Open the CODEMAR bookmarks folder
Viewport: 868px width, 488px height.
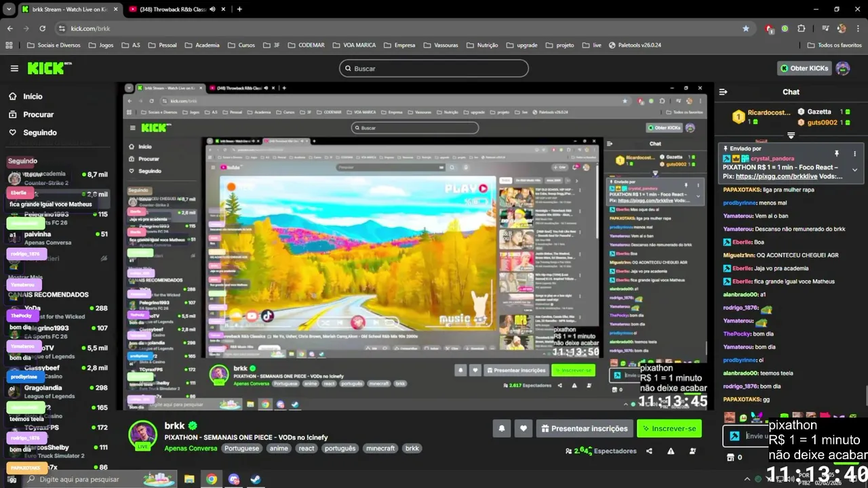tap(305, 45)
